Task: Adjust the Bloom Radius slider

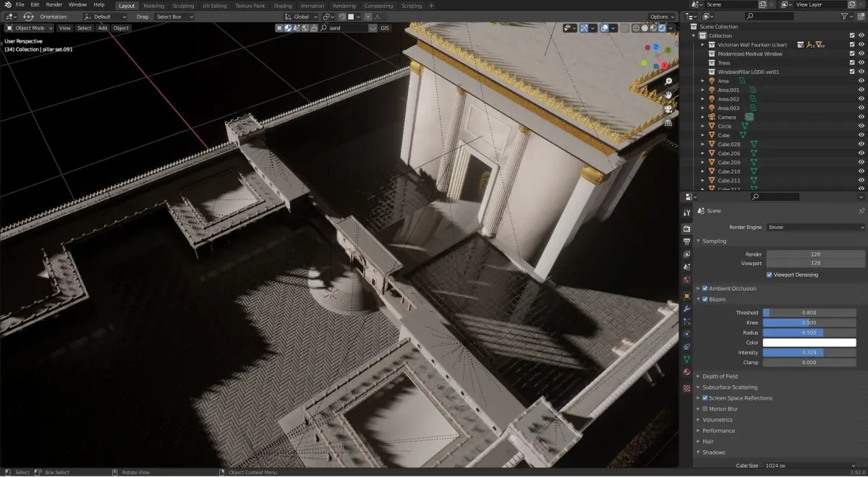Action: pos(809,332)
